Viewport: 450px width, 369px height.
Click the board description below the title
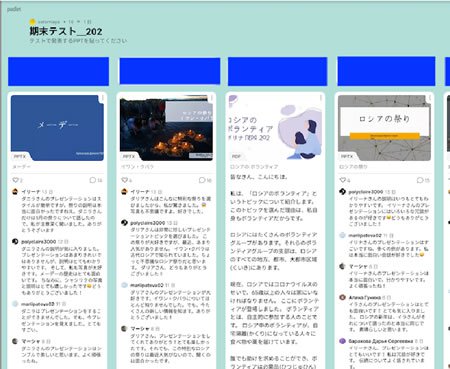pos(78,41)
